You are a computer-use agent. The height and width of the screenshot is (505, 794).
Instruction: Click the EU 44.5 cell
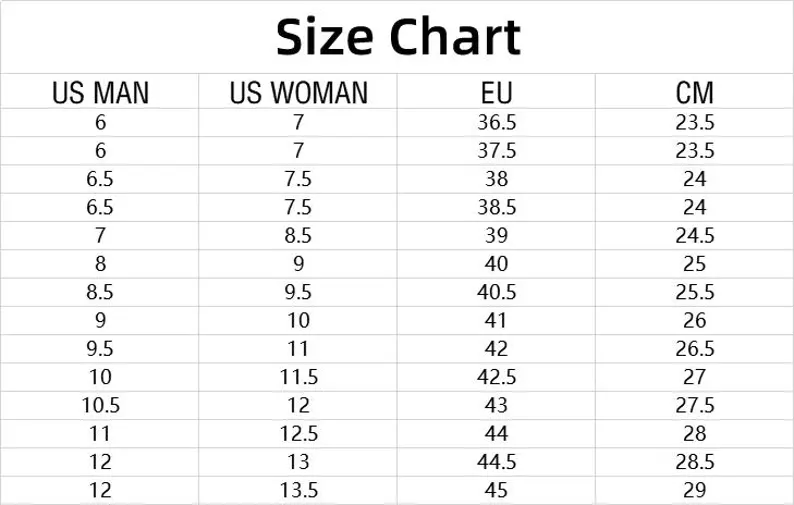tap(496, 462)
